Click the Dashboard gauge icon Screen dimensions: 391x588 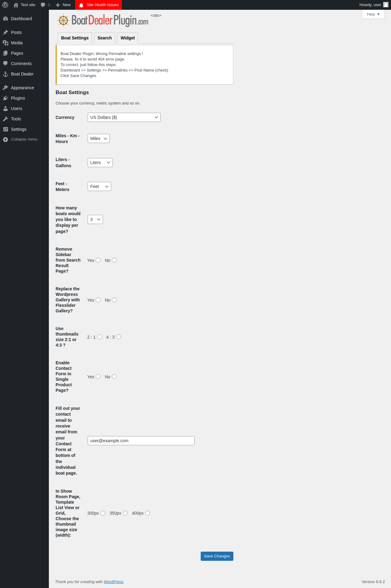5,19
